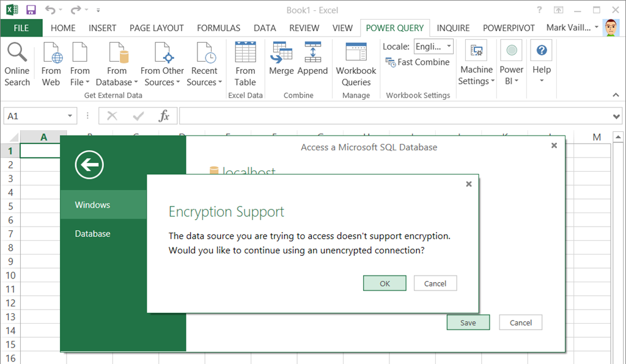The width and height of the screenshot is (626, 364).
Task: Click the From Web icon
Action: pyautogui.click(x=51, y=54)
